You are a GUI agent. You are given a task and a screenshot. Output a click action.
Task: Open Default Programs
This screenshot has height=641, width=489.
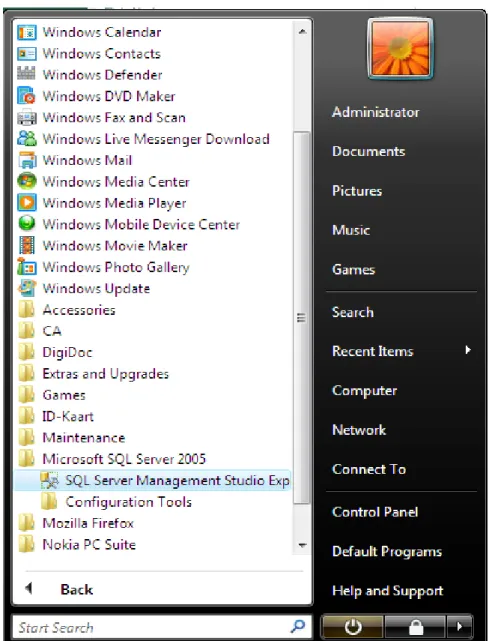[387, 551]
